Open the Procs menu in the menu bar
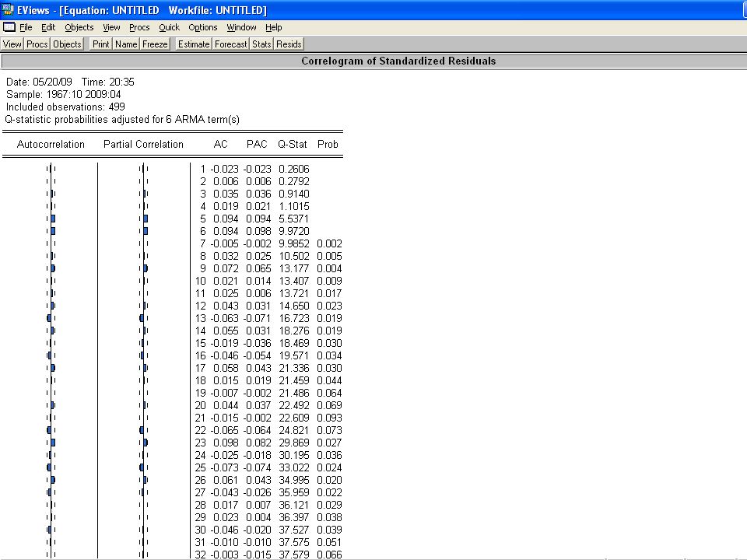Screen dimensions: 747x560 tap(139, 28)
